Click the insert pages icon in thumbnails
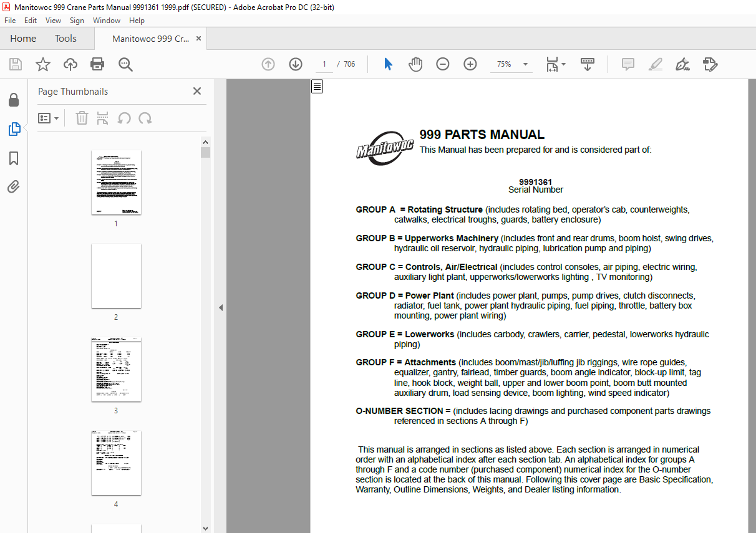 tap(103, 118)
